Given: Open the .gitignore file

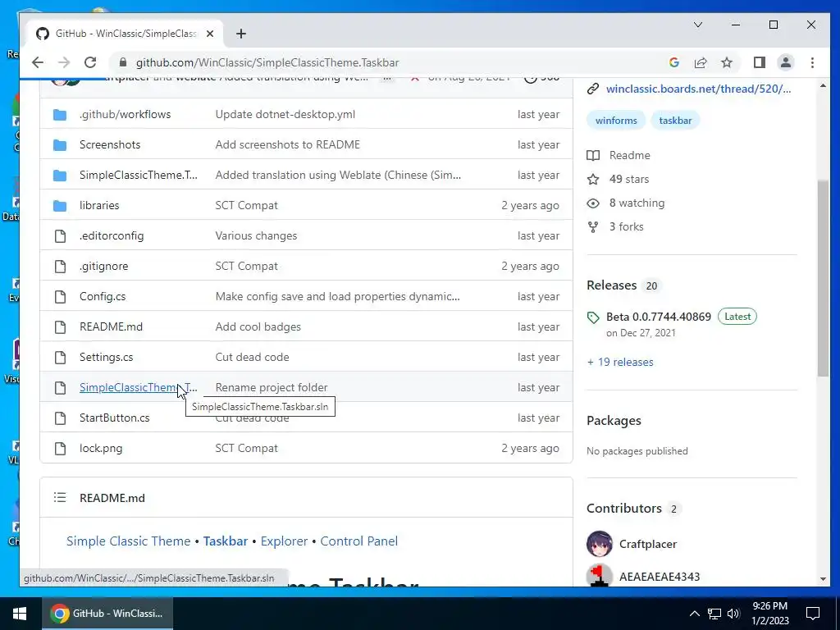Looking at the screenshot, I should [103, 267].
